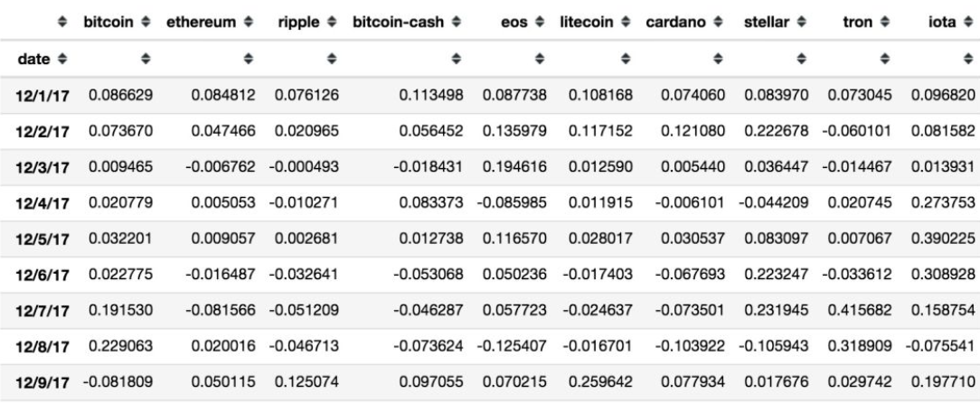Click the sort arrows left of the bitcoin header
980x403 pixels.
tap(63, 20)
